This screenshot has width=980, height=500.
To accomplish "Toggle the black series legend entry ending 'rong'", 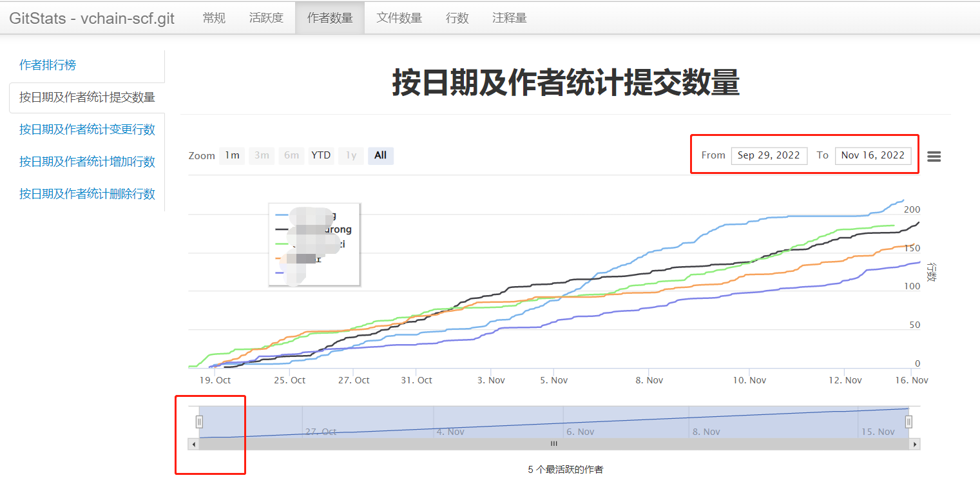I will pos(314,229).
